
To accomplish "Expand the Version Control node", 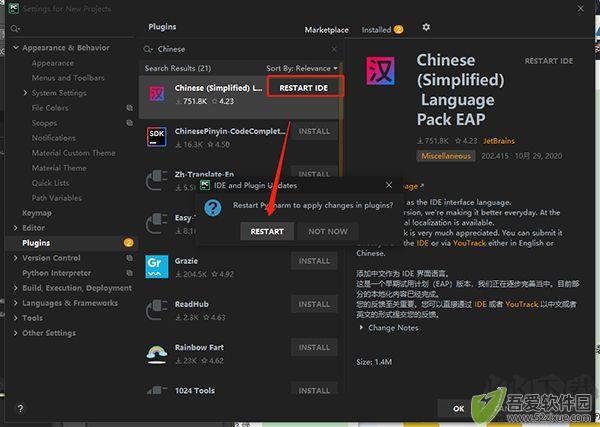I will (x=15, y=258).
